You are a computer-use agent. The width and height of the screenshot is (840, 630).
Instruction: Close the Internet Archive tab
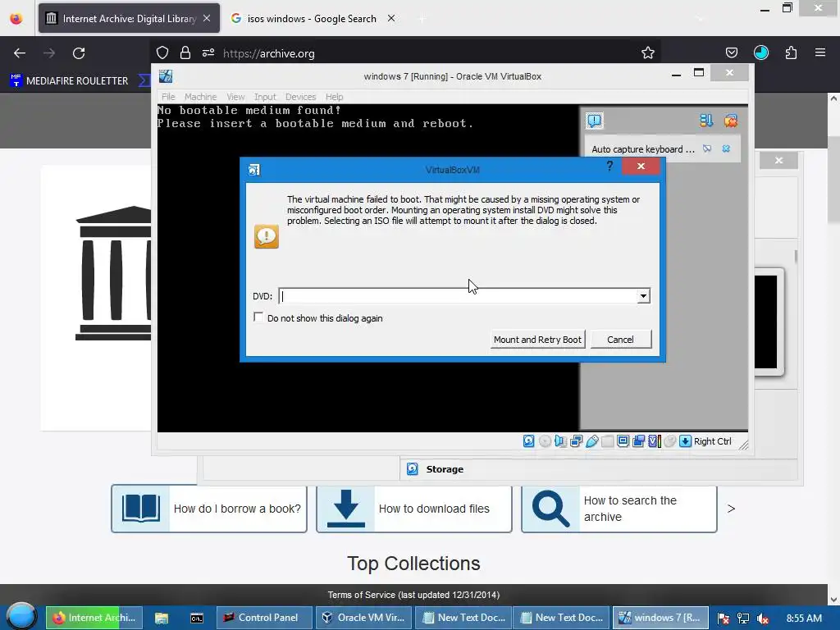pyautogui.click(x=207, y=18)
